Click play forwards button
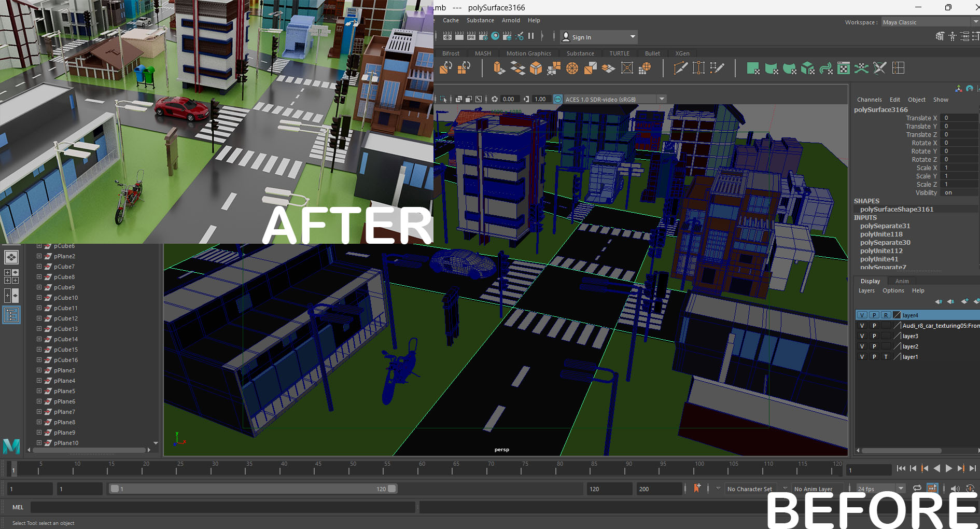980x529 pixels. point(948,468)
